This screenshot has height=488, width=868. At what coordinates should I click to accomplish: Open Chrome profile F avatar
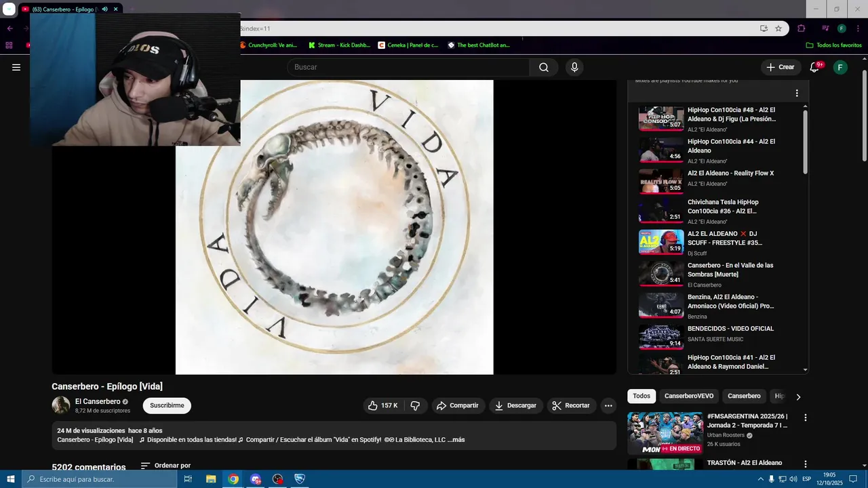842,28
